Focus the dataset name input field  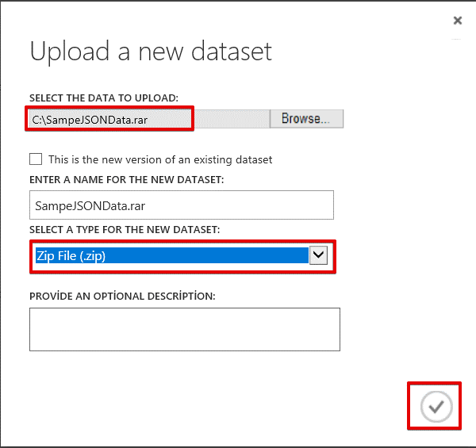coord(182,205)
